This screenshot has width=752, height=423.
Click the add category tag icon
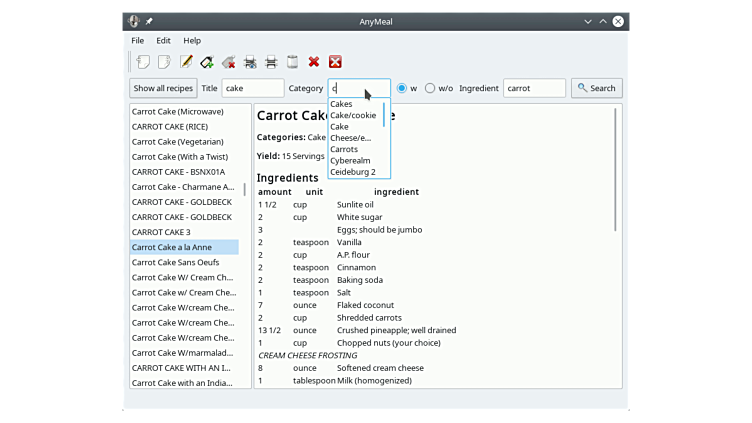[x=207, y=62]
